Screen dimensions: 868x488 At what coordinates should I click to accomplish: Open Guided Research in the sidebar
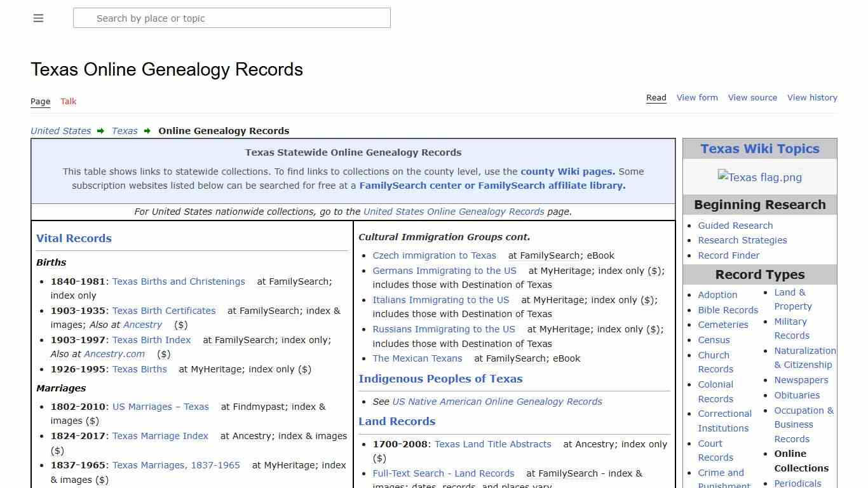pos(735,226)
